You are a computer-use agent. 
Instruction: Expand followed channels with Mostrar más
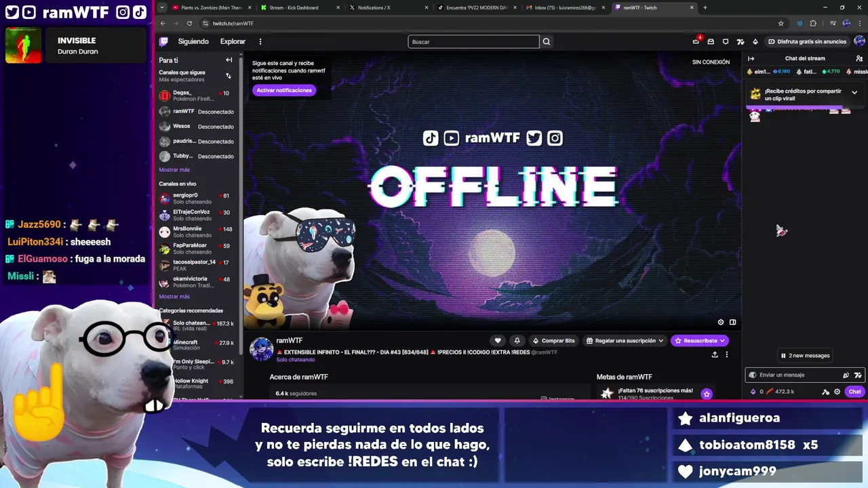[x=174, y=170]
